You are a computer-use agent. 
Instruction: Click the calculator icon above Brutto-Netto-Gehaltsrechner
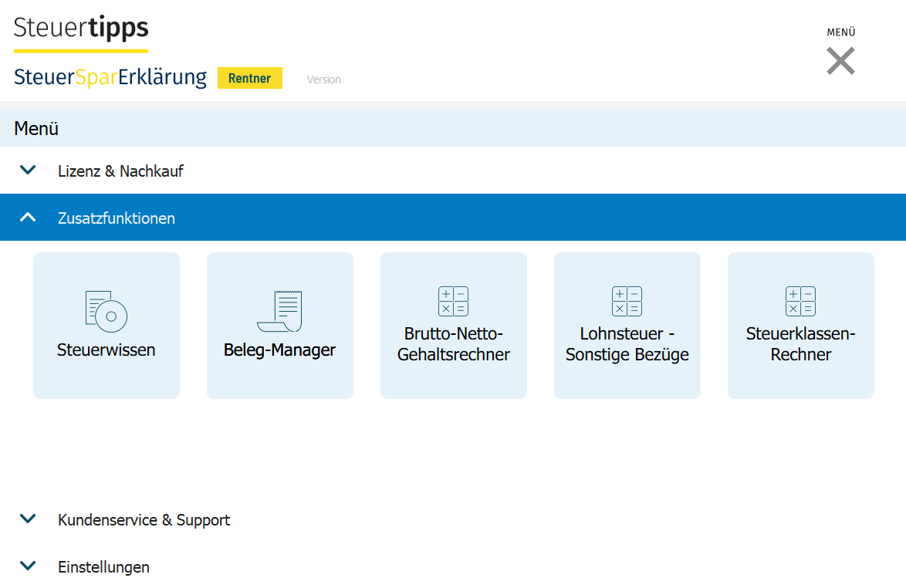(453, 301)
